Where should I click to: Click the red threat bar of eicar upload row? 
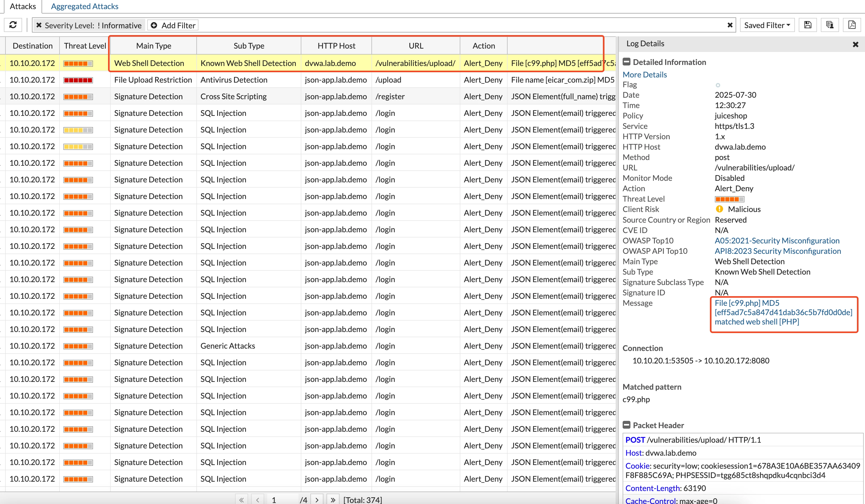pyautogui.click(x=78, y=80)
